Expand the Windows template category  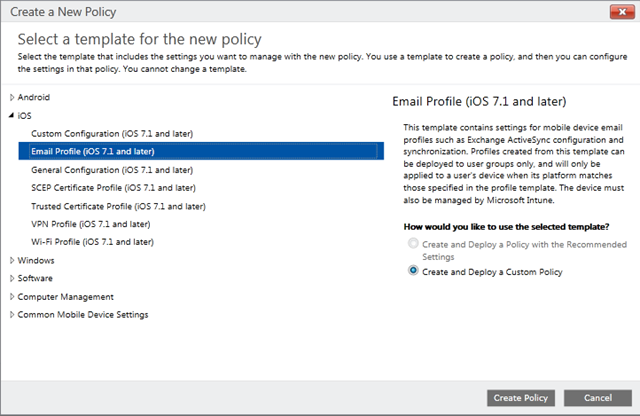12,260
